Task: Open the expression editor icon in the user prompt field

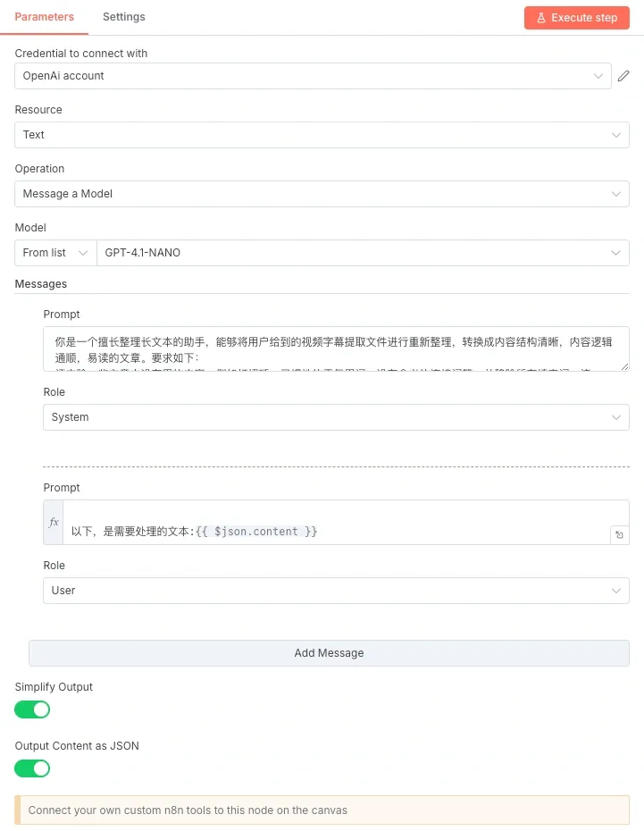Action: tap(619, 534)
